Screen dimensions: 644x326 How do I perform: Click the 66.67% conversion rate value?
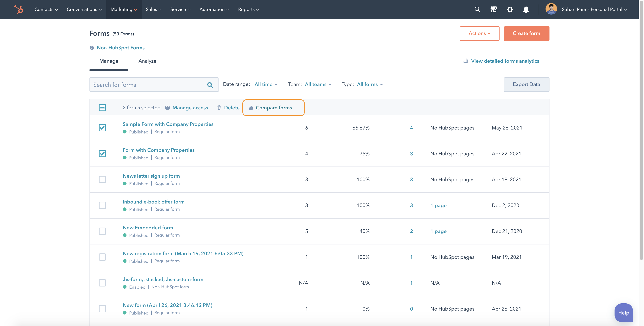click(361, 128)
